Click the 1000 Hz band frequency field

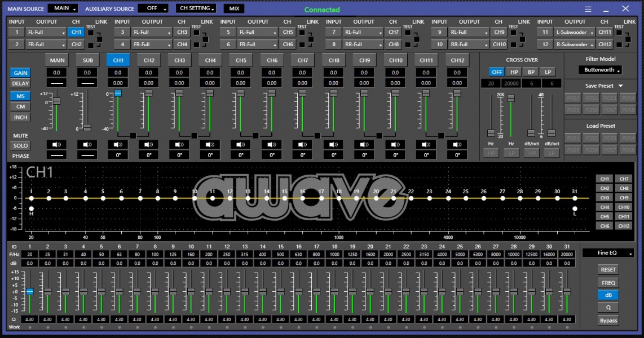pyautogui.click(x=334, y=254)
